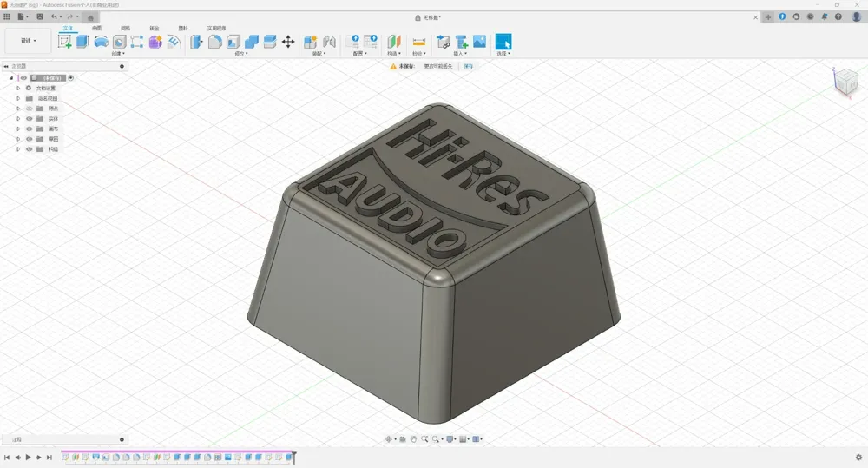The height and width of the screenshot is (468, 868).
Task: Click the configuration table icon
Action: (x=371, y=42)
